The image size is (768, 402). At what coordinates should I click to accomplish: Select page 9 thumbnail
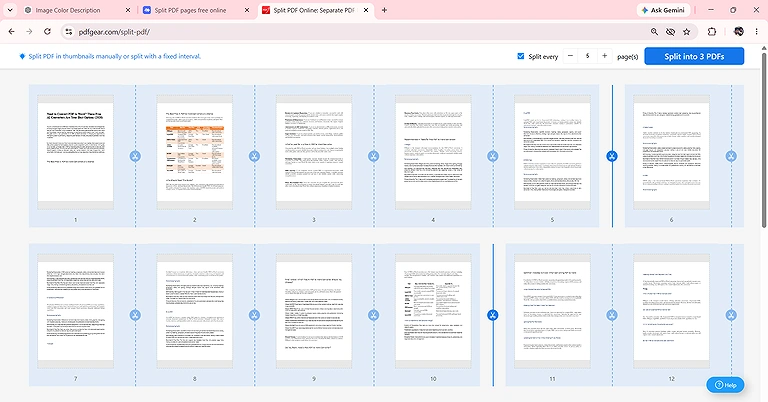pyautogui.click(x=314, y=311)
